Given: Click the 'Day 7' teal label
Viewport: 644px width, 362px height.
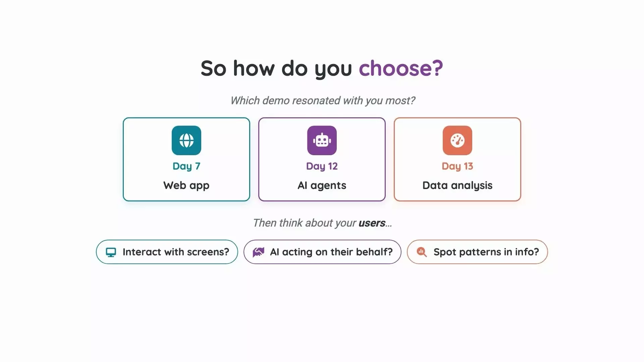Looking at the screenshot, I should tap(186, 166).
